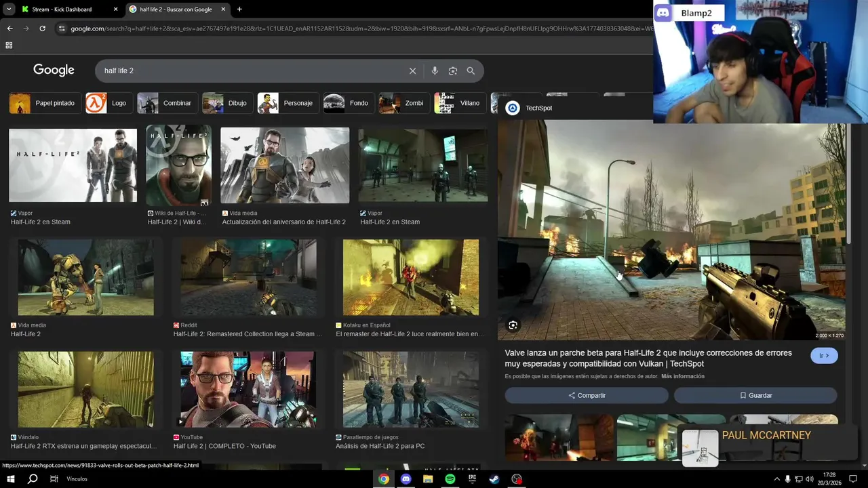The width and height of the screenshot is (868, 488).
Task: Click the preview panel vertical scrollbar
Action: click(848, 183)
